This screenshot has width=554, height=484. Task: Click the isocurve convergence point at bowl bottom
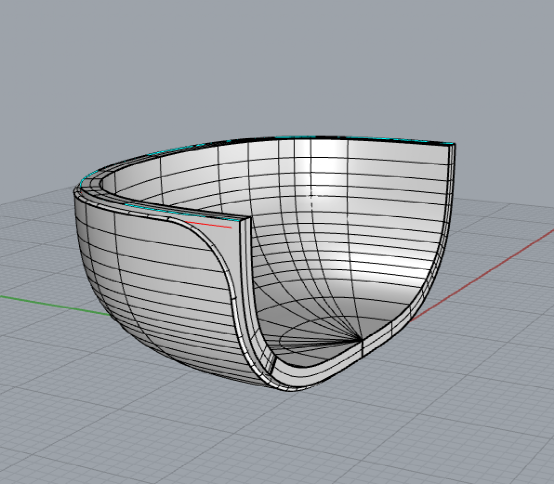361,340
